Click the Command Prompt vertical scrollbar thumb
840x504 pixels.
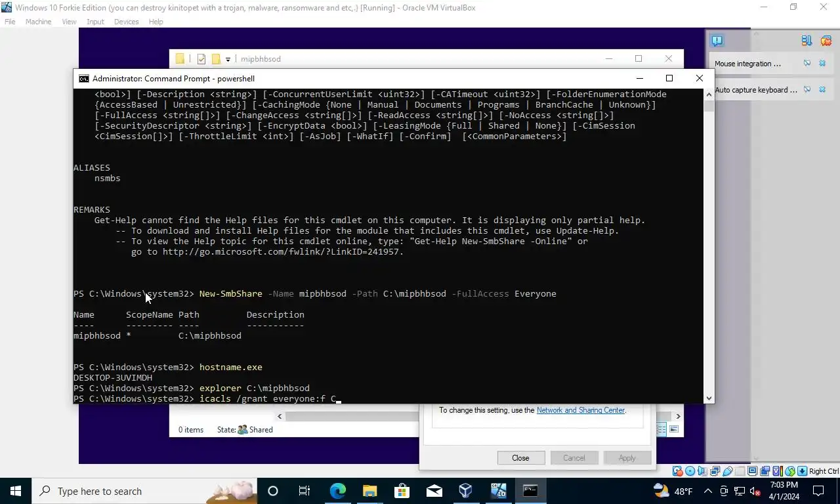(709, 107)
